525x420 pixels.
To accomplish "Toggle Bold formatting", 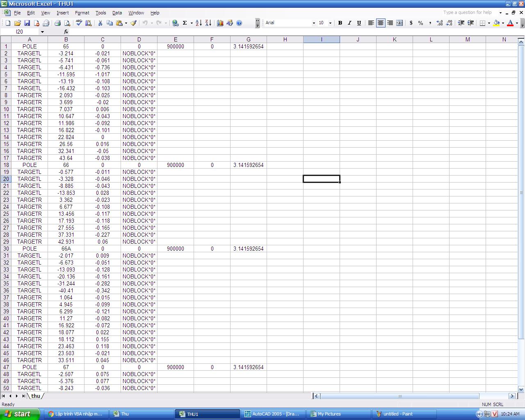I will point(340,23).
